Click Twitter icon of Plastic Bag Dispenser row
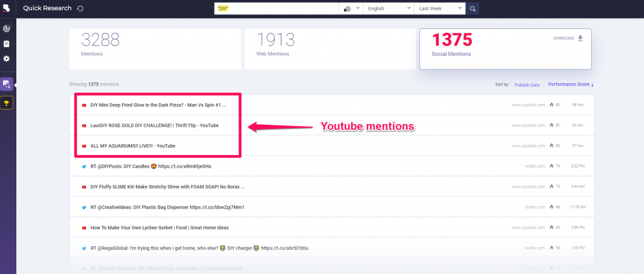This screenshot has width=644, height=274. [x=84, y=207]
